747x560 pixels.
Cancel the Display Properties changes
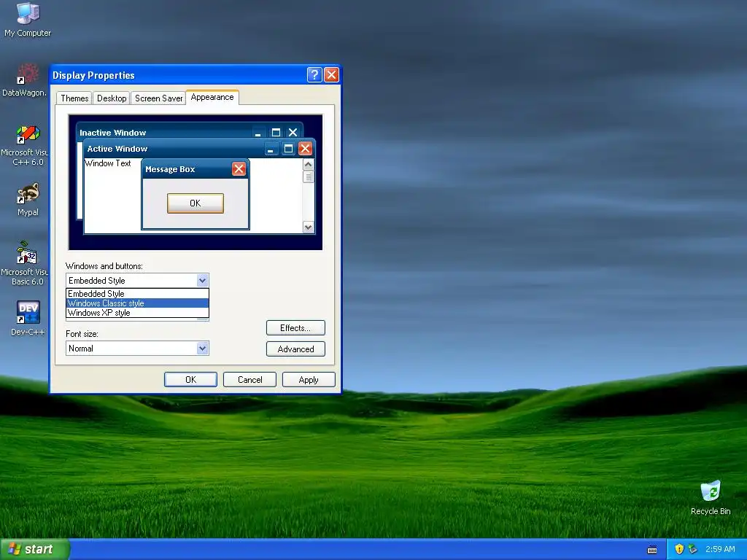249,379
